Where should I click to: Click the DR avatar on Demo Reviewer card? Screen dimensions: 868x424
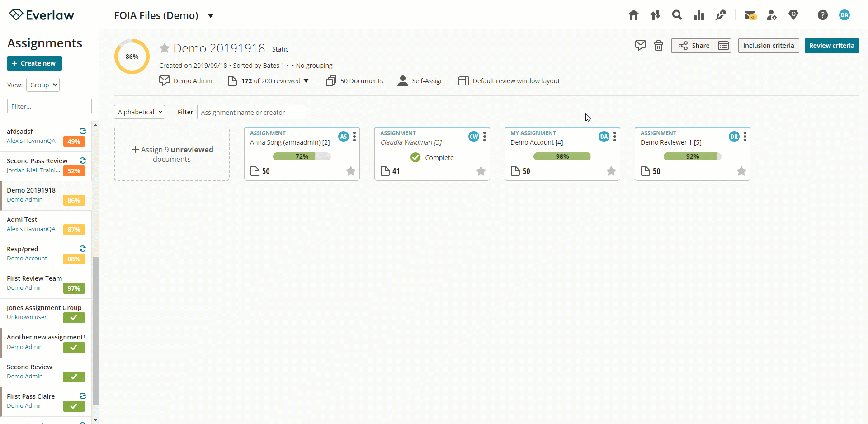coord(734,137)
